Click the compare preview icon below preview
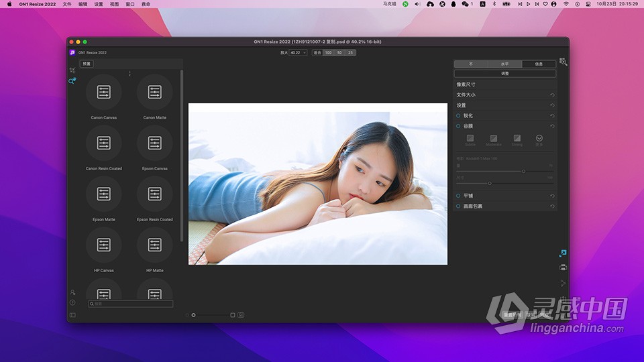 pyautogui.click(x=241, y=315)
